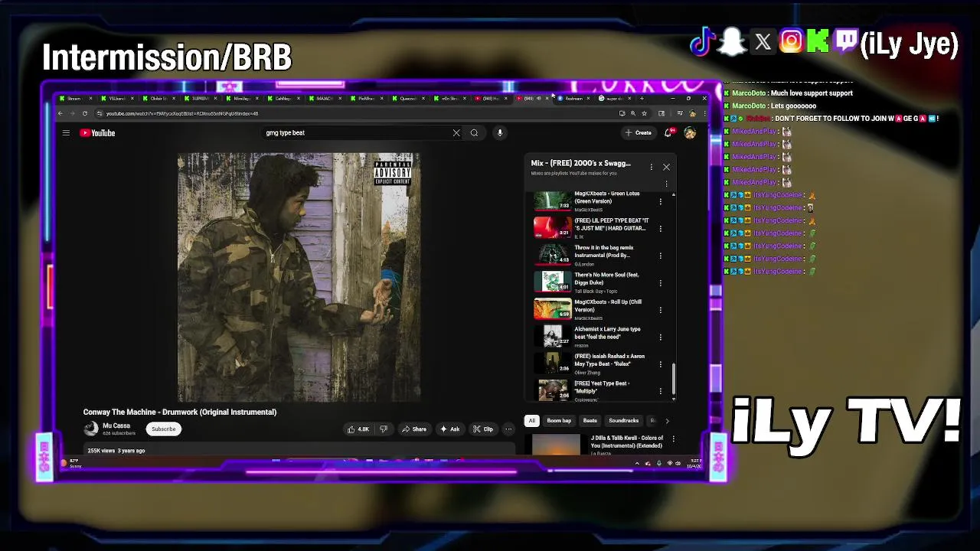The height and width of the screenshot is (551, 980).
Task: Share the Drumwork video
Action: coord(414,429)
